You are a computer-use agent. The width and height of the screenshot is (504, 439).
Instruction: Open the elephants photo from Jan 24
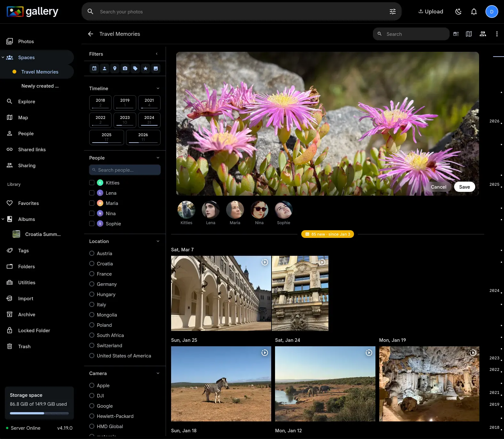point(325,384)
